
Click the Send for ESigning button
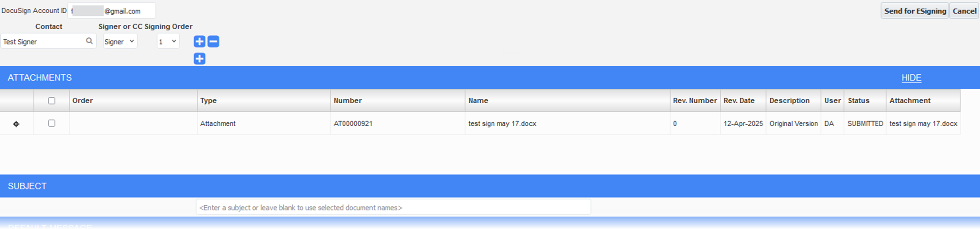[915, 11]
